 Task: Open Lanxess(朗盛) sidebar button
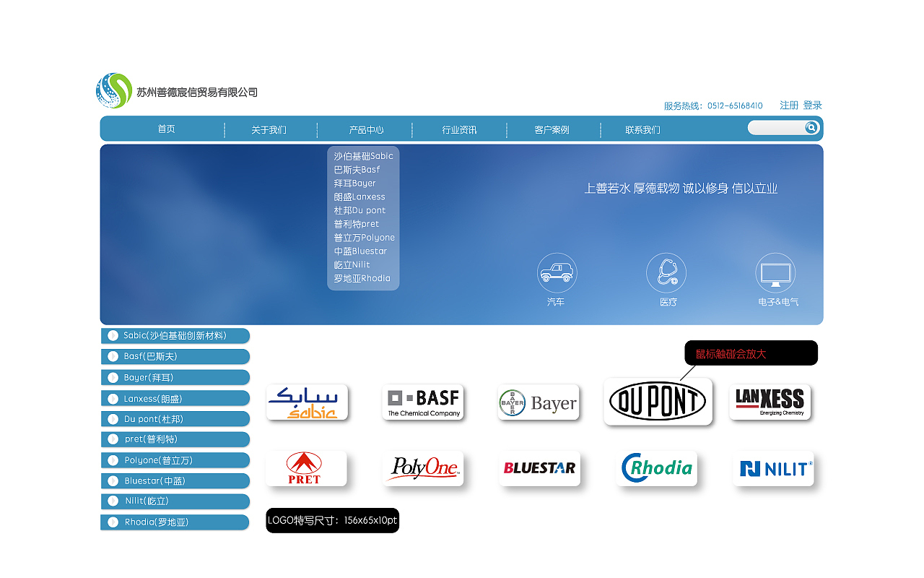click(175, 398)
